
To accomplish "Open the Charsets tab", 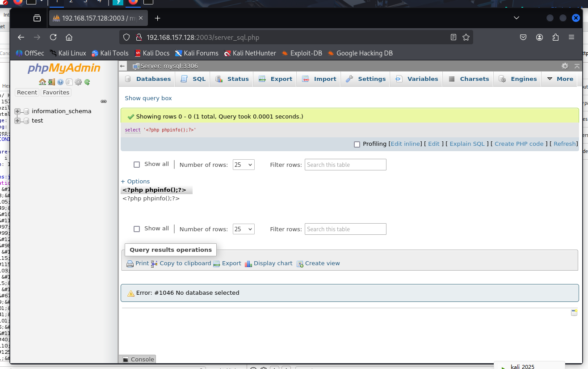I will tap(469, 79).
